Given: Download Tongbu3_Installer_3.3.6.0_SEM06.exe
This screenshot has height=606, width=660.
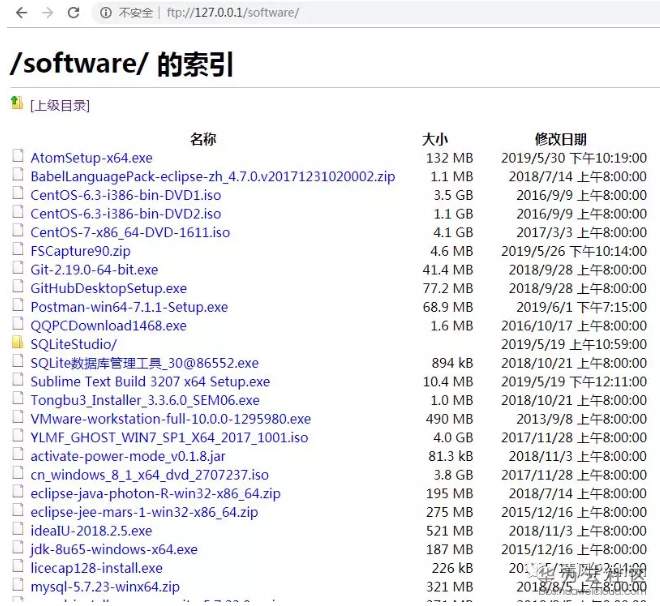Looking at the screenshot, I should tap(145, 400).
